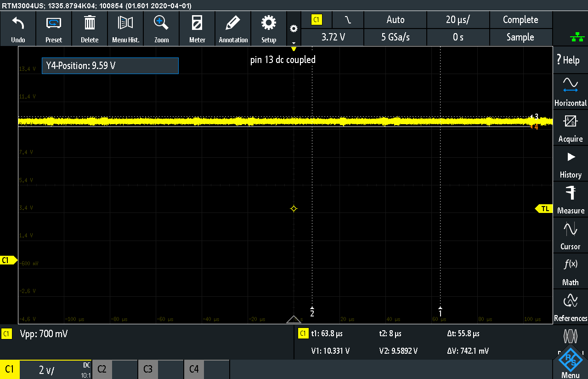Enable channel C4
Image resolution: width=588 pixels, height=379 pixels.
(x=207, y=369)
